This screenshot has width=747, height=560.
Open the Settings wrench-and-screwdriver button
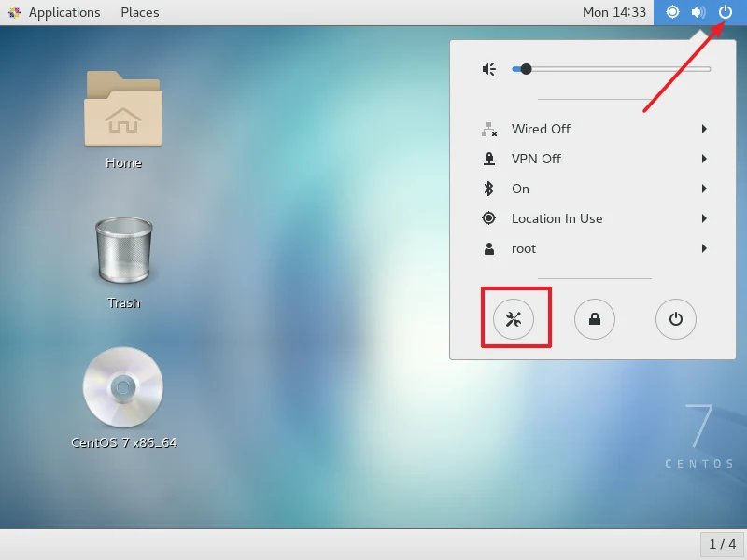(x=513, y=319)
